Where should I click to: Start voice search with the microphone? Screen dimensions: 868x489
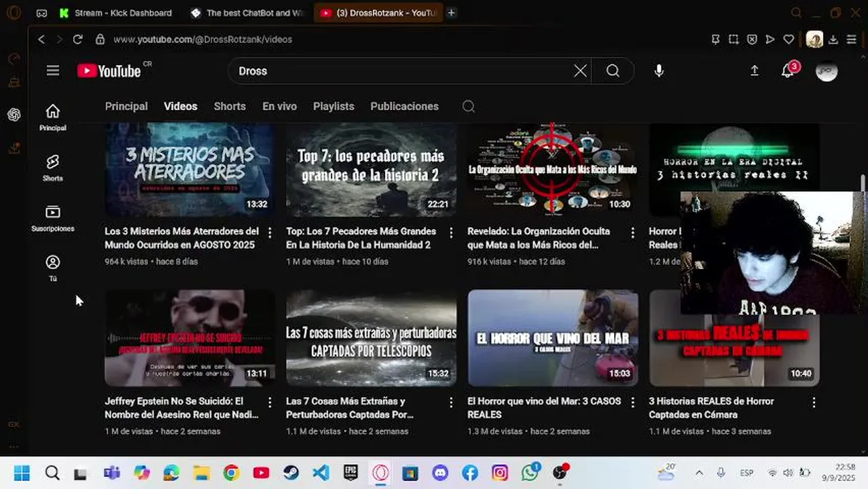659,71
